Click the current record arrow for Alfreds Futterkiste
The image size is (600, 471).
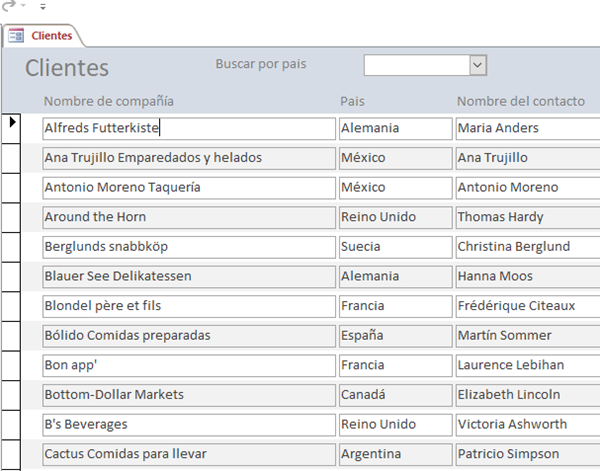click(x=13, y=122)
